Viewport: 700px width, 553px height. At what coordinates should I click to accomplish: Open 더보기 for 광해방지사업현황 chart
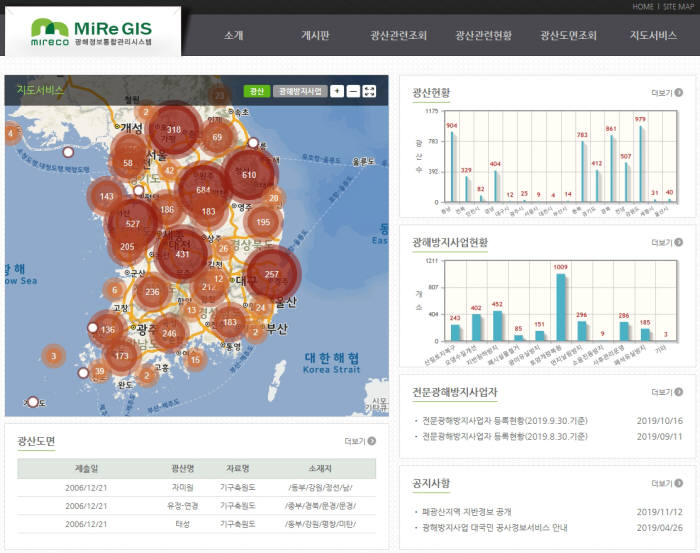tap(667, 242)
